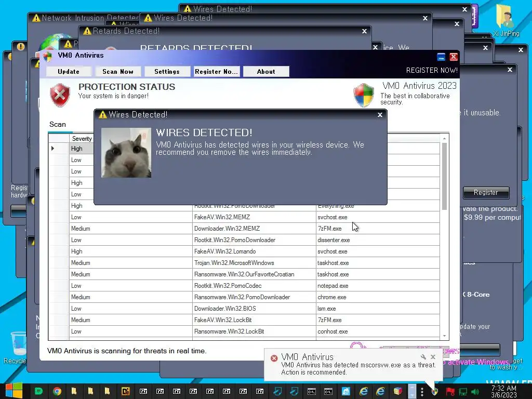
Task: Select the conhost.exe cell
Action: tap(378, 332)
